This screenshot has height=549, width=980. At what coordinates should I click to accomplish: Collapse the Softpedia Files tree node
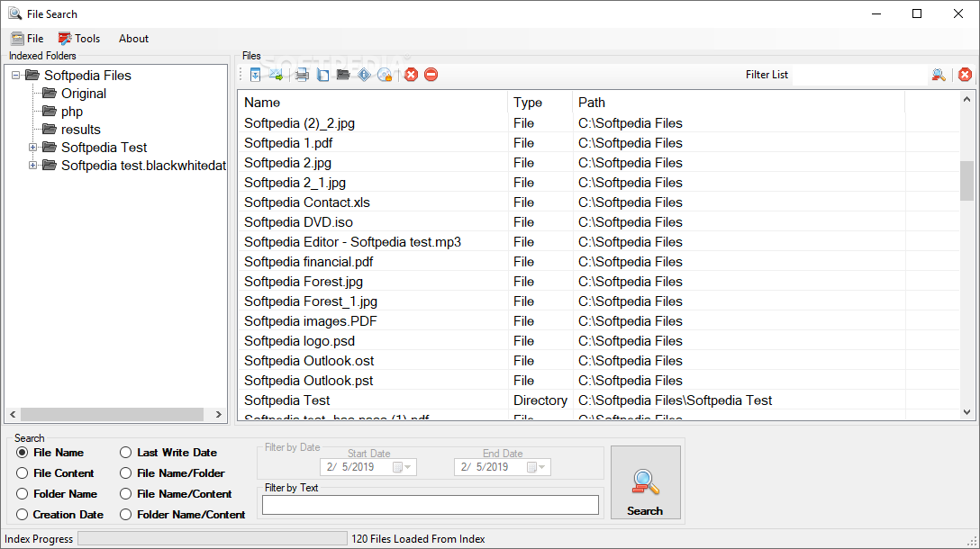(15, 75)
